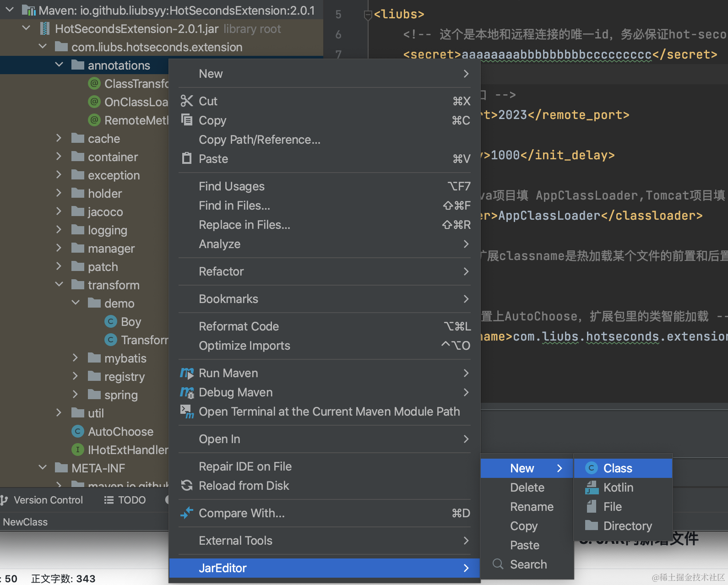Click the RemoteMethod annotation icon
Screen dimensions: 728x585
point(94,120)
